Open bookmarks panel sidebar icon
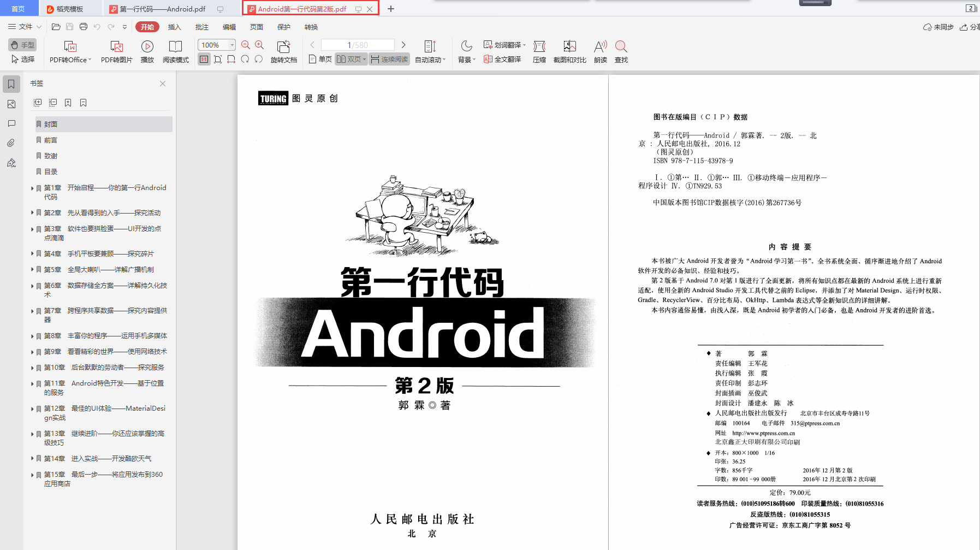This screenshot has height=550, width=980. [11, 84]
